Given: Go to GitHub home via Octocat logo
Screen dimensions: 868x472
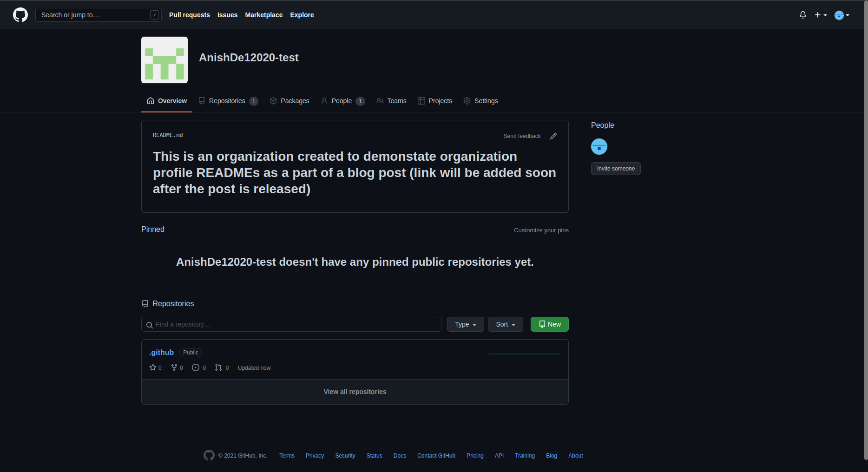Looking at the screenshot, I should point(20,15).
